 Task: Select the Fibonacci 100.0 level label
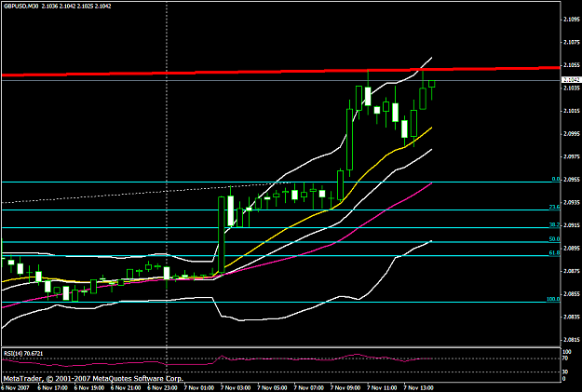[x=553, y=299]
